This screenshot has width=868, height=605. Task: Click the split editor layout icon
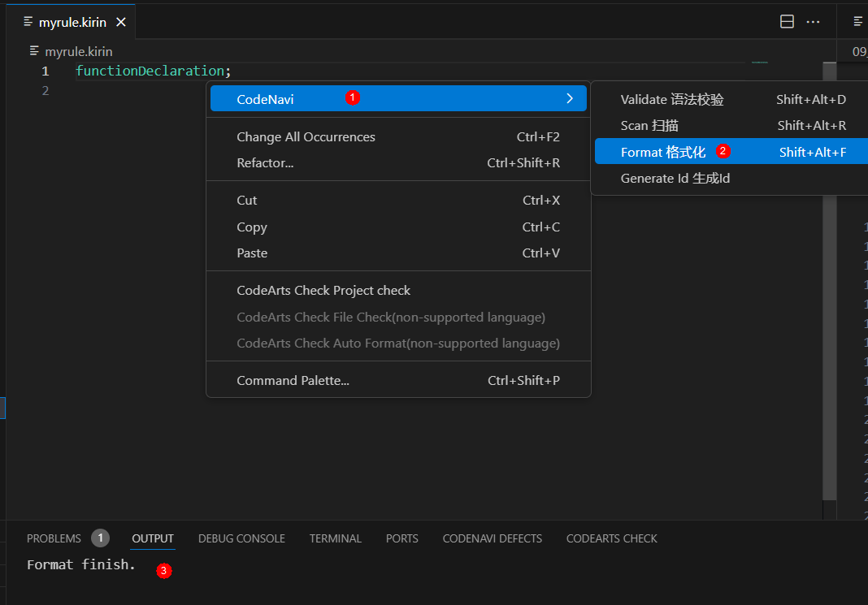(x=787, y=22)
